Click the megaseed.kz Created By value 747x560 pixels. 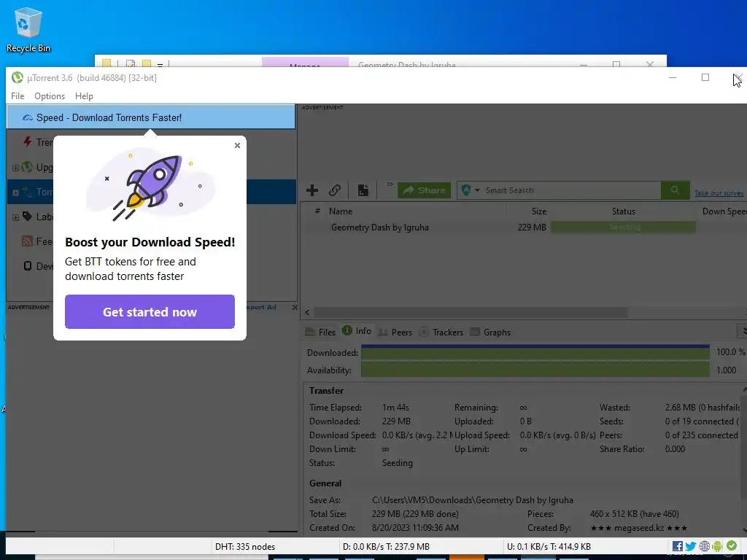click(x=638, y=528)
